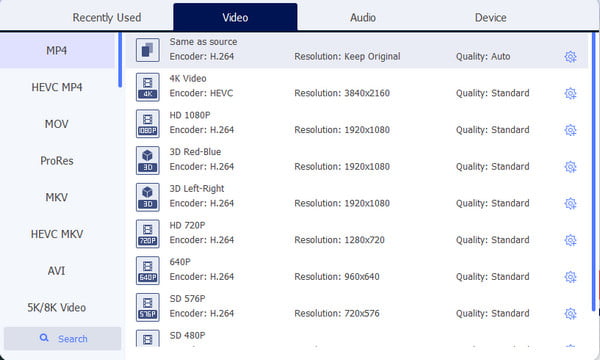Click Resolution: 960x640 text
600x360 pixels.
(x=337, y=277)
